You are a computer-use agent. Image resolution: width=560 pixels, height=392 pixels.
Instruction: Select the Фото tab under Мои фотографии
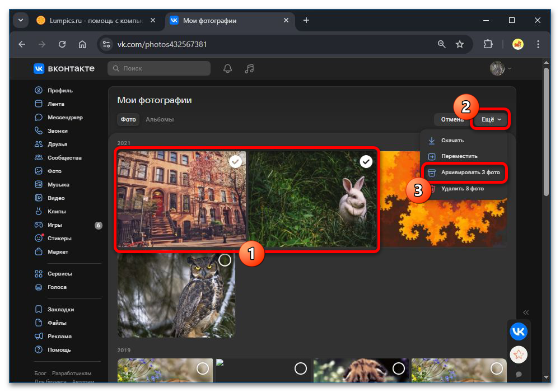tap(128, 119)
